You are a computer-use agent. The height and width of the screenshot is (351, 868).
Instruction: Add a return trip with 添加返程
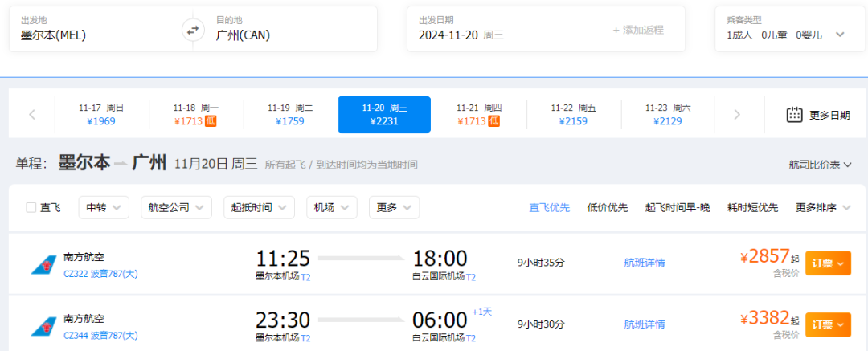(x=638, y=30)
